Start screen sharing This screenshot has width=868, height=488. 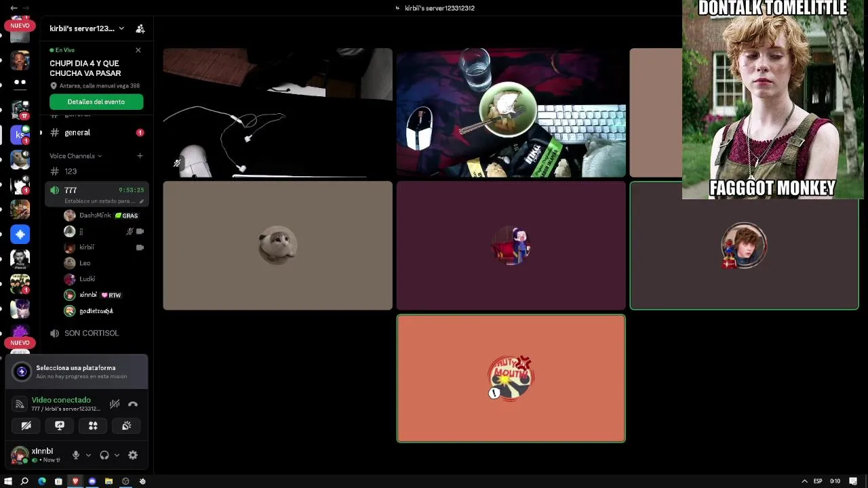pyautogui.click(x=60, y=426)
